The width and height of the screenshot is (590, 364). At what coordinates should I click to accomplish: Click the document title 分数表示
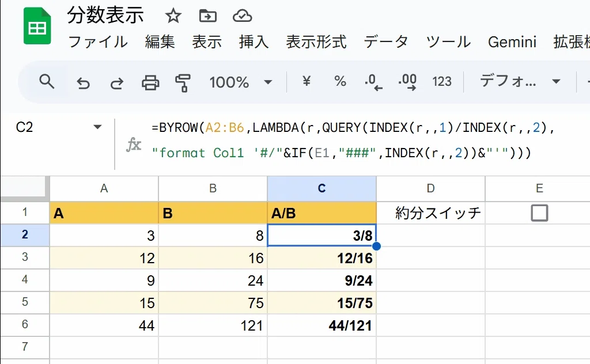[105, 16]
